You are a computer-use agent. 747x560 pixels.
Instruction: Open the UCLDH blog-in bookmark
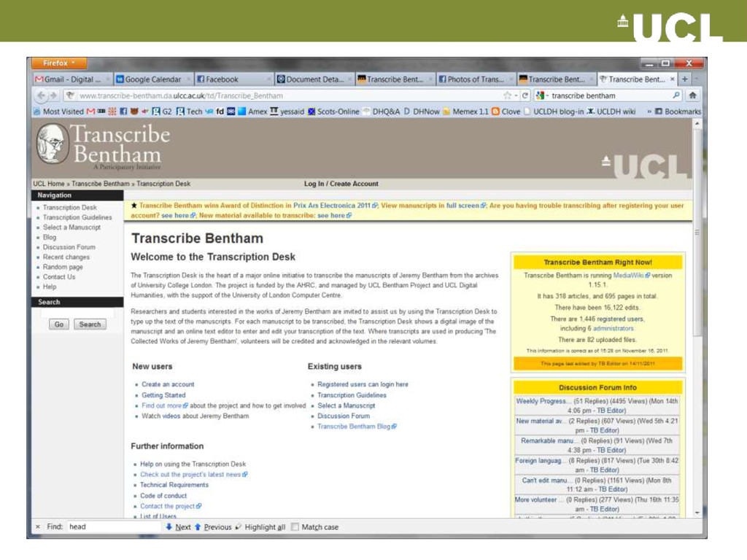tap(554, 112)
